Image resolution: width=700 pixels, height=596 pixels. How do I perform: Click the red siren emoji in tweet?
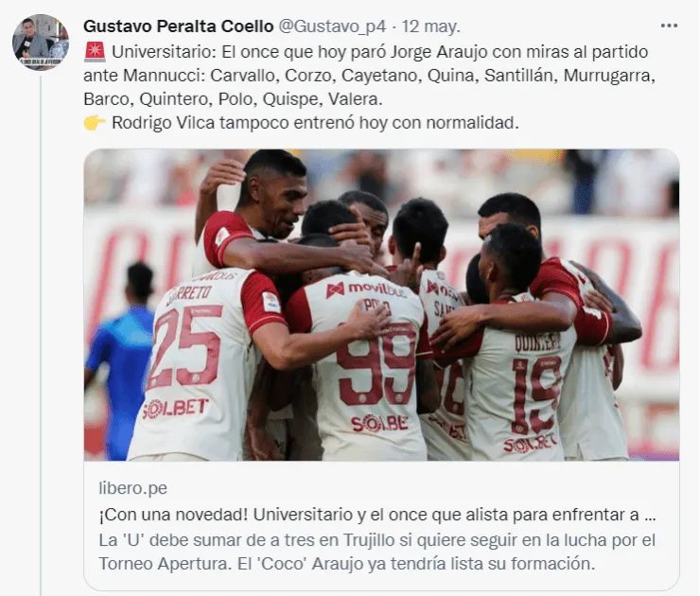point(95,52)
